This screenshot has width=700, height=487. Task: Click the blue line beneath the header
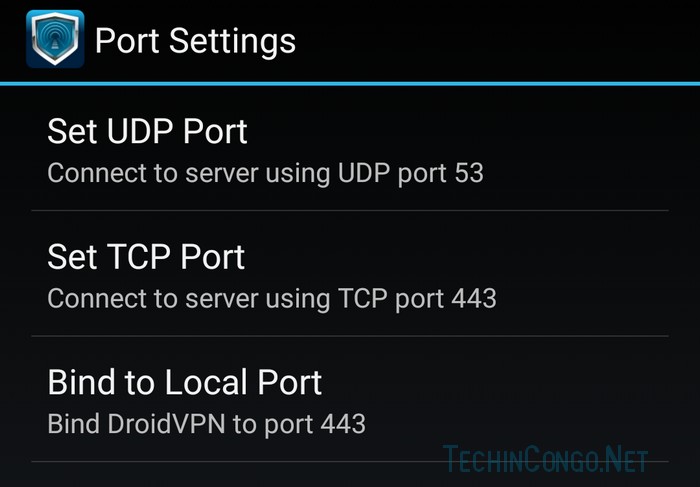(350, 83)
